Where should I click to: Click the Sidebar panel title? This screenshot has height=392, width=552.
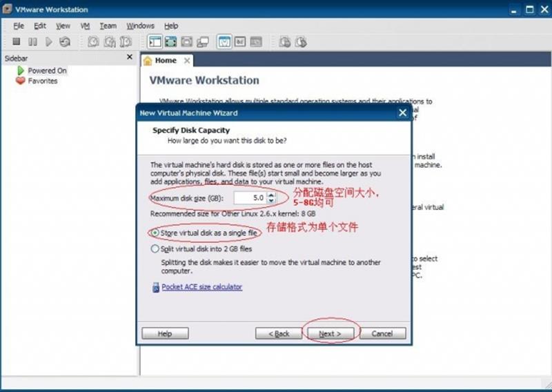click(16, 59)
